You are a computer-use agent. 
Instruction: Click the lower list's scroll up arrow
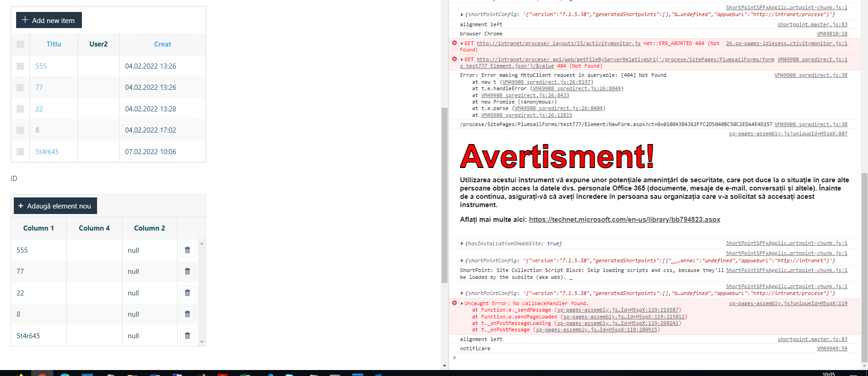pos(201,243)
